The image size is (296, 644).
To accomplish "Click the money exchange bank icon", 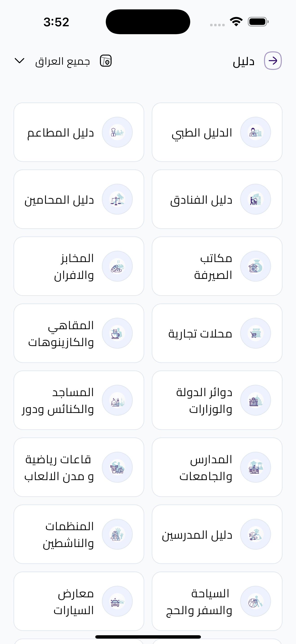I will click(255, 266).
